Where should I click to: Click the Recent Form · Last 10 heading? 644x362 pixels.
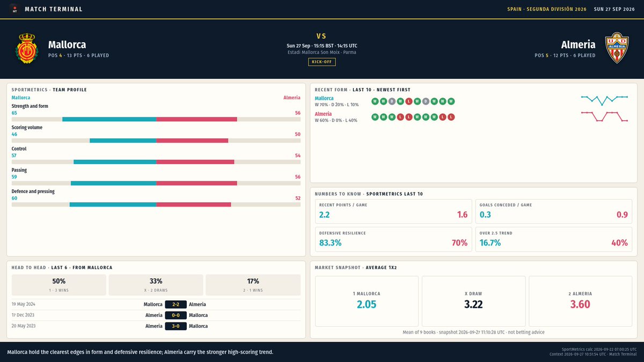pyautogui.click(x=363, y=90)
